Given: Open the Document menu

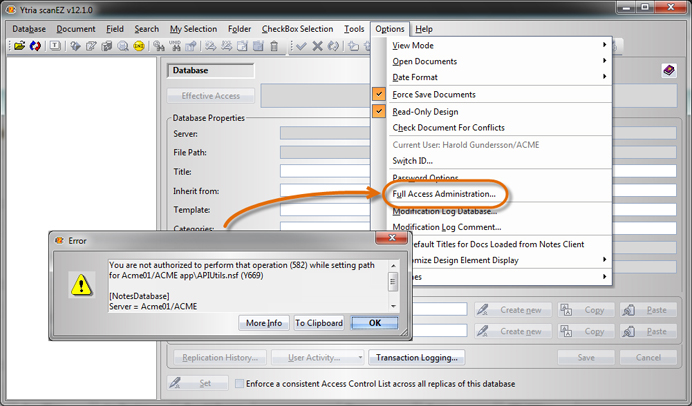Looking at the screenshot, I should pyautogui.click(x=76, y=29).
